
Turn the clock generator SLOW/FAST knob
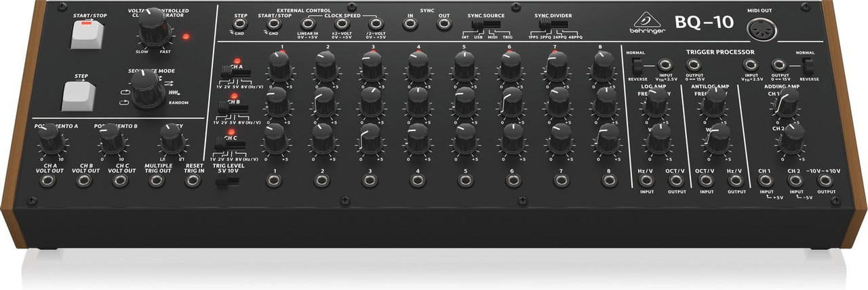[x=157, y=26]
